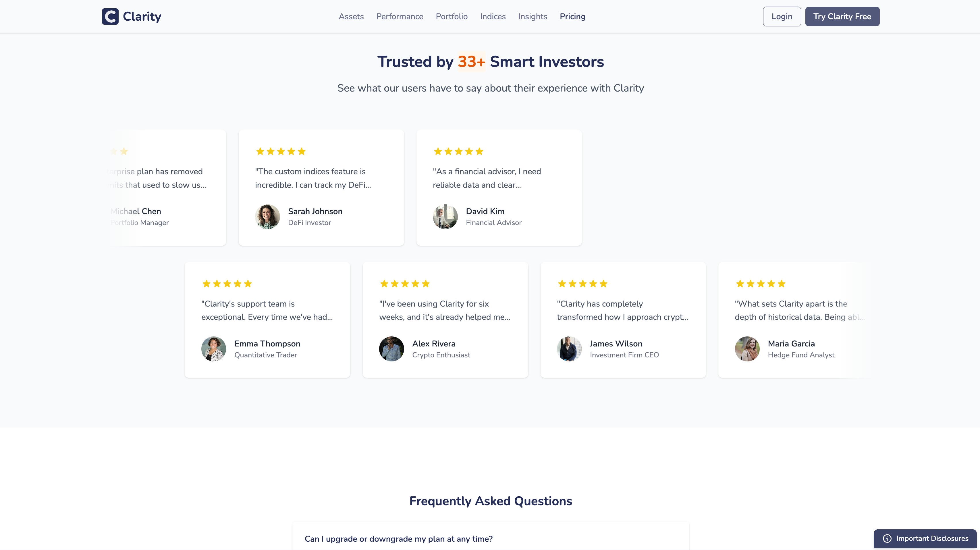Click the Clarity logo icon
Viewport: 980px width, 550px height.
(x=110, y=16)
